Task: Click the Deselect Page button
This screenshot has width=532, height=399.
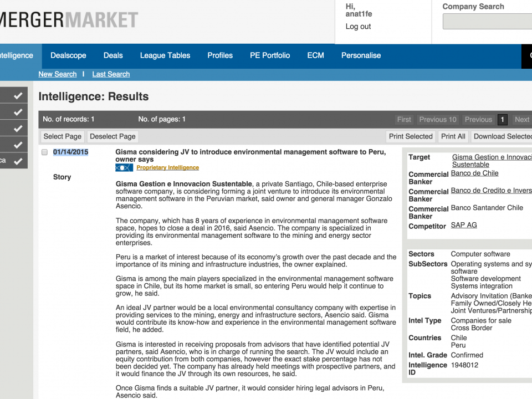Action: point(112,136)
